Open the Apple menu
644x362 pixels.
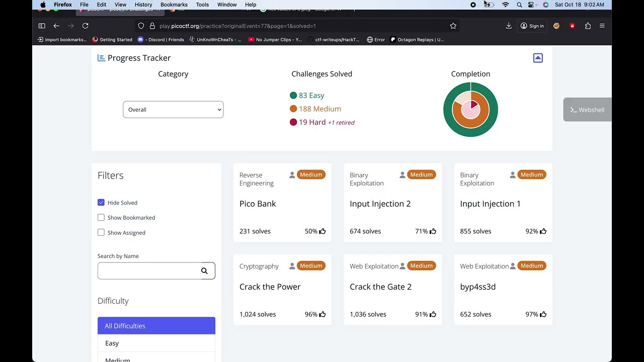click(43, 5)
